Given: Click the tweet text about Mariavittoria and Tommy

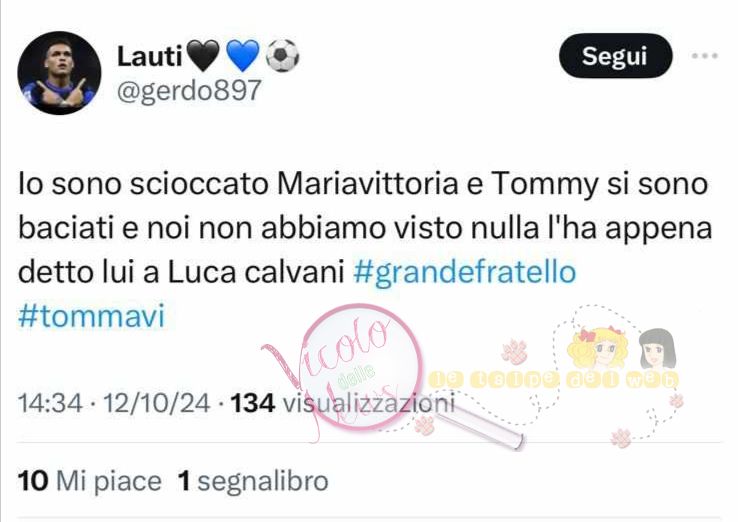Looking at the screenshot, I should tap(365, 228).
